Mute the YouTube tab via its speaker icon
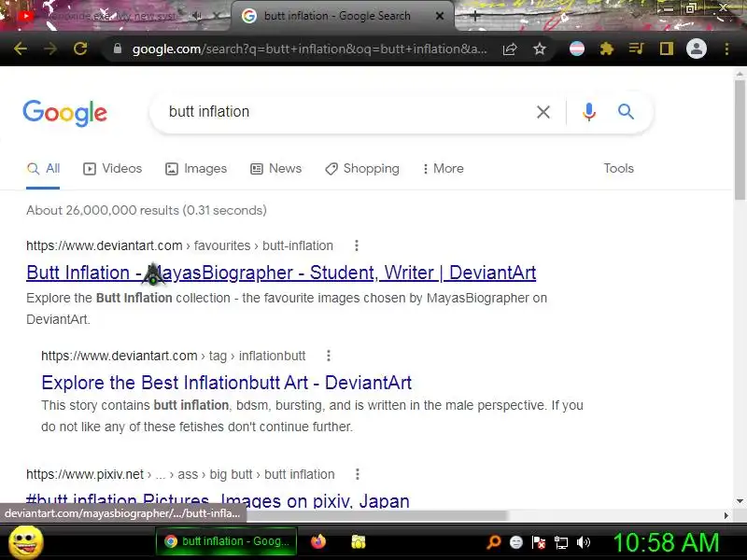Image resolution: width=747 pixels, height=560 pixels. click(196, 16)
